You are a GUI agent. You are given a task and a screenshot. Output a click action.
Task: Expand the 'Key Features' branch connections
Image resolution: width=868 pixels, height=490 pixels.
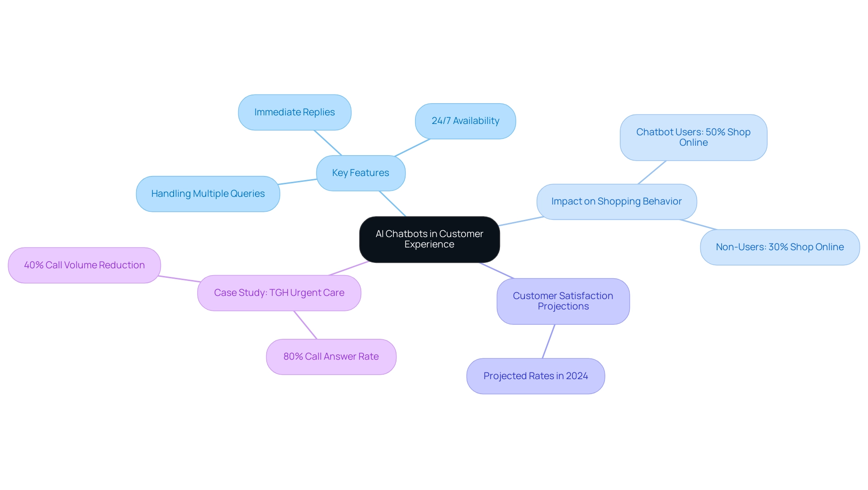361,172
